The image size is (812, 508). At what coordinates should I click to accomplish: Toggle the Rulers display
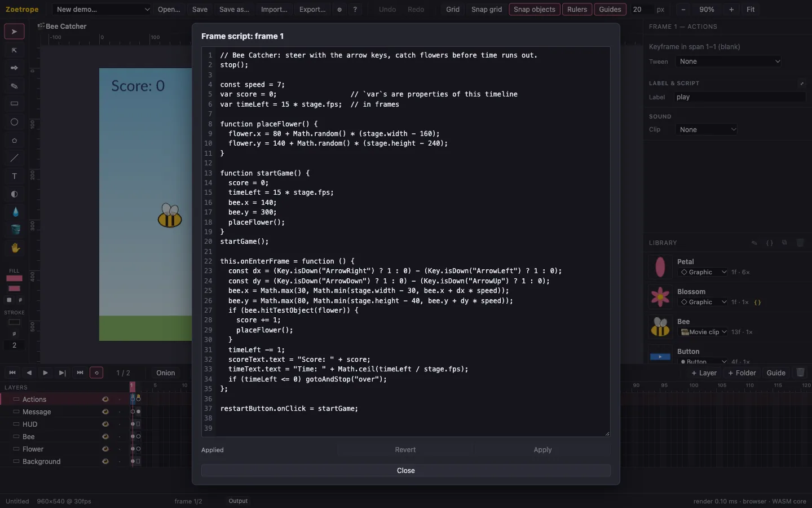point(577,10)
